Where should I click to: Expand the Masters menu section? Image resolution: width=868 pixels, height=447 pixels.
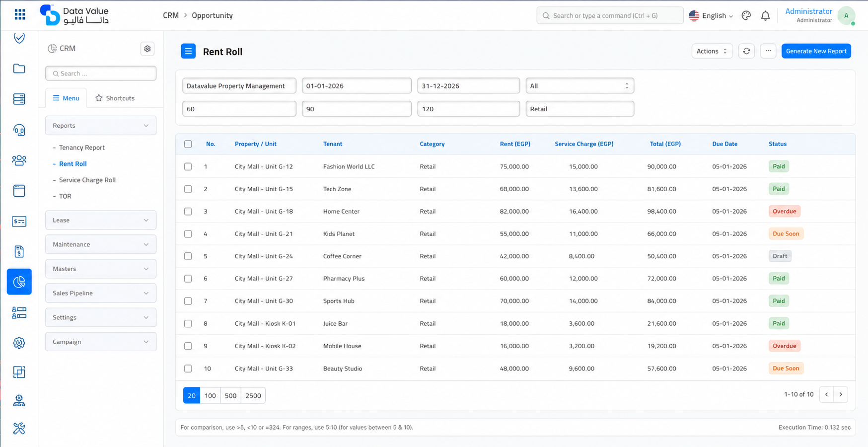101,269
